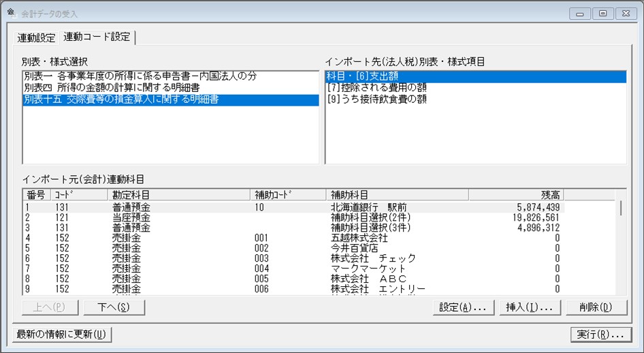
Task: Click the 下へ(S) button
Action: [114, 307]
